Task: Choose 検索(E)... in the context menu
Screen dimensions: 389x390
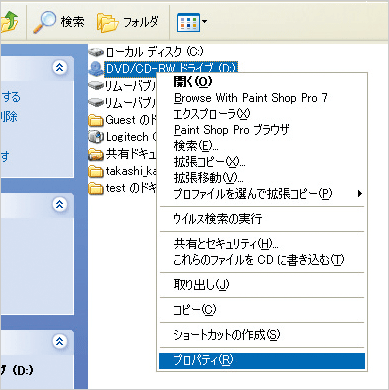Action: click(262, 146)
